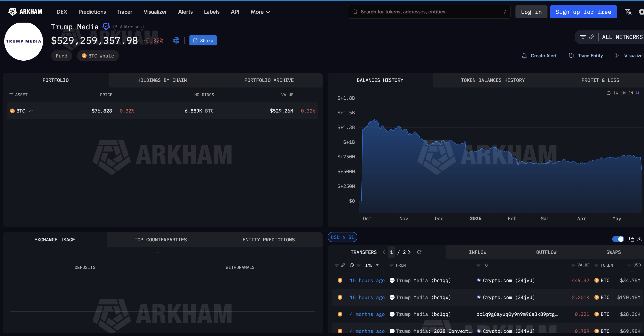Click Create Alert
The width and height of the screenshot is (644, 336).
pyautogui.click(x=539, y=56)
